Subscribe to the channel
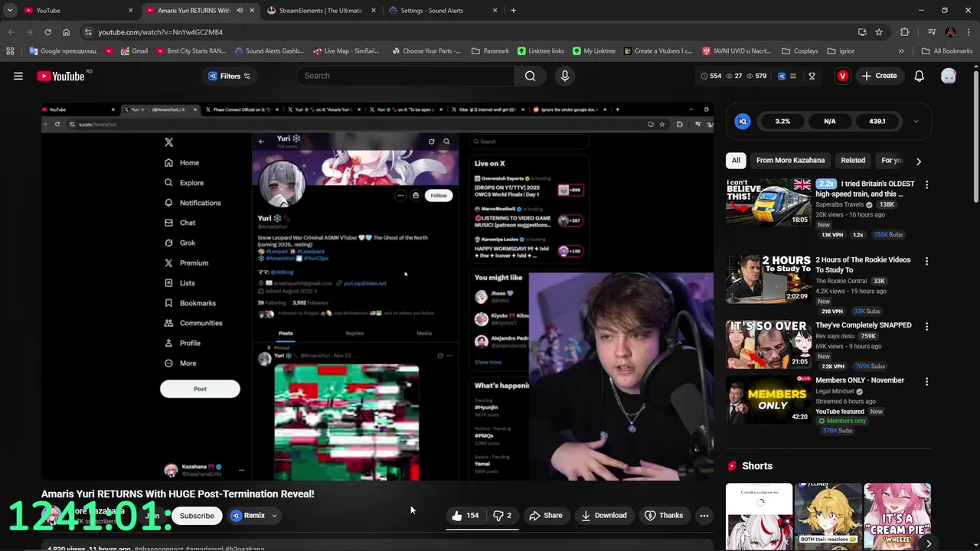The image size is (980, 551). click(197, 516)
